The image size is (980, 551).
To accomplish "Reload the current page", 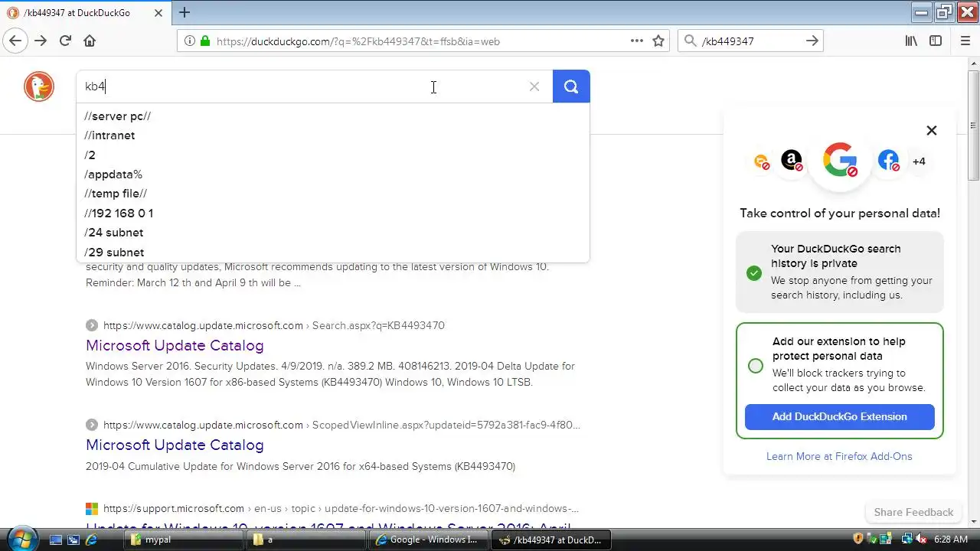I will coord(65,41).
